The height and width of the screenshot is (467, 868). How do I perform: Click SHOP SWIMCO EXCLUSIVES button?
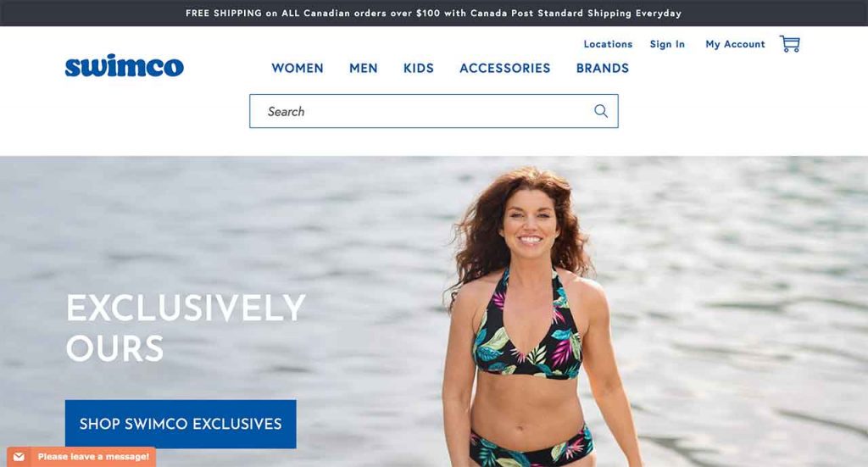tap(181, 424)
